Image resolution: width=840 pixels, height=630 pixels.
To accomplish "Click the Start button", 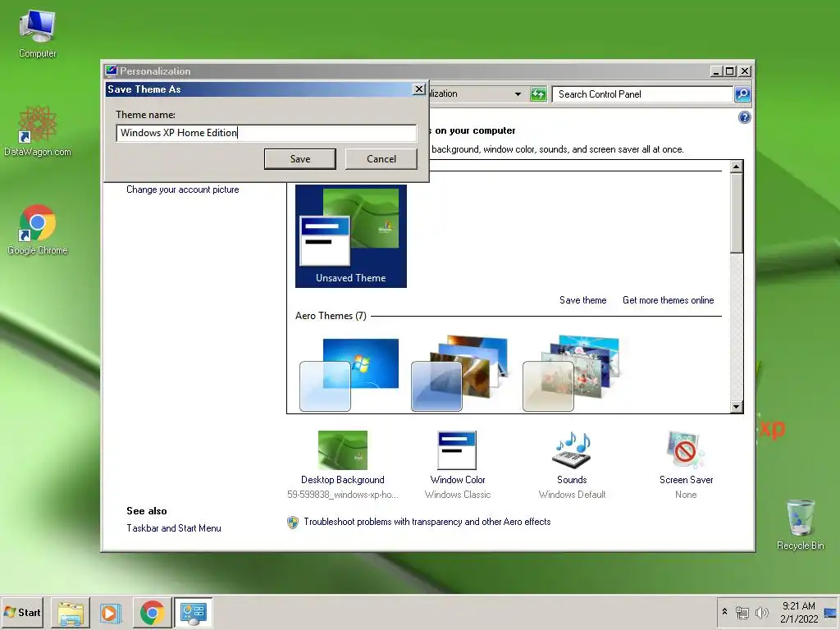I will (x=22, y=612).
